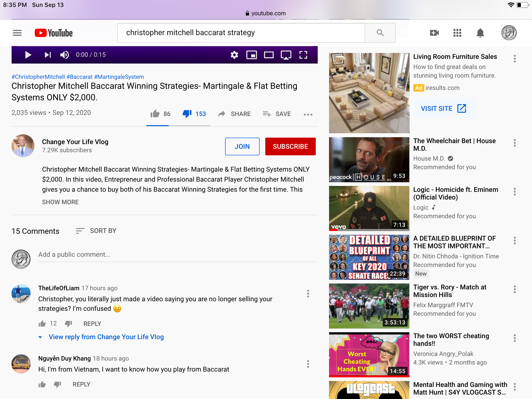532x399 pixels.
Task: Like Nguyễn Duy Khang's comment
Action: coord(42,384)
